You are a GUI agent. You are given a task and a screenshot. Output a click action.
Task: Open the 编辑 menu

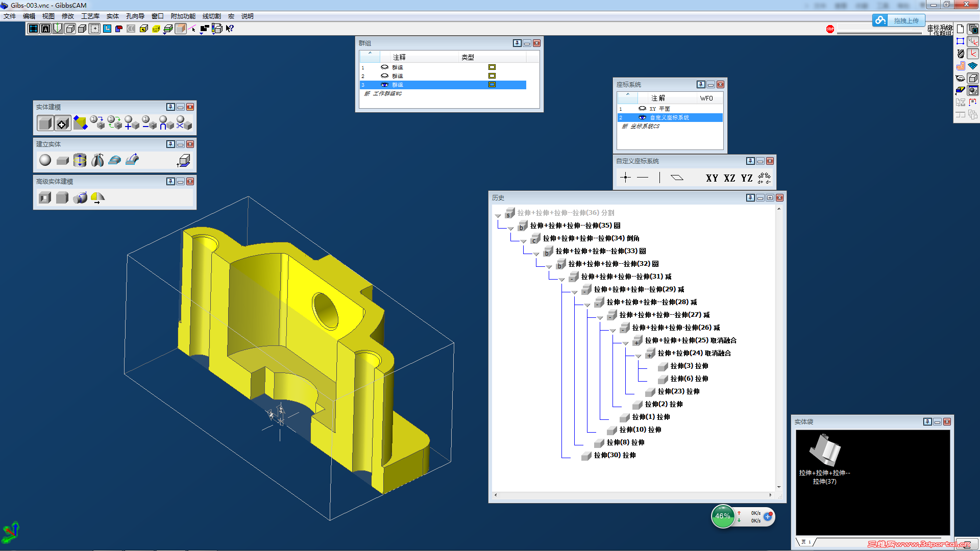(29, 16)
